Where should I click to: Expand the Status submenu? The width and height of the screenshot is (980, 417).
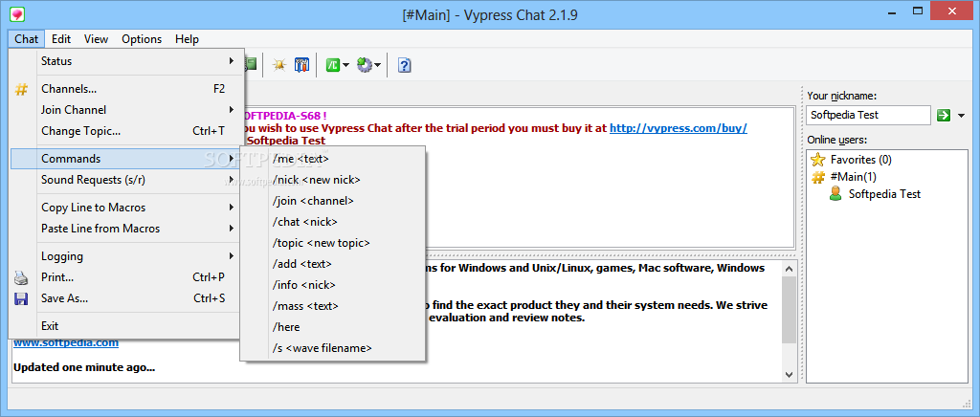click(x=125, y=61)
